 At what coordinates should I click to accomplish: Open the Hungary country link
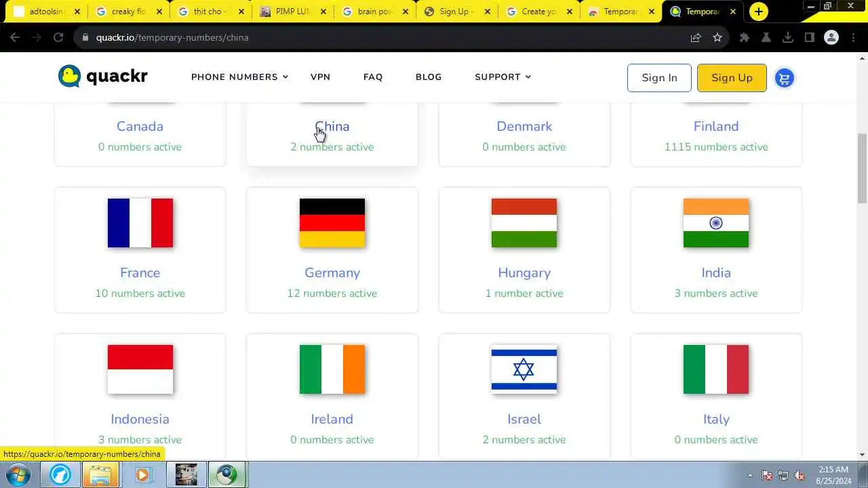pyautogui.click(x=524, y=272)
